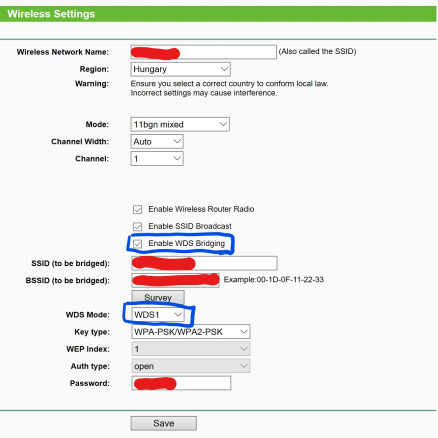The height and width of the screenshot is (438, 438).
Task: Click the 'Wireless Settings' header title
Action: pyautogui.click(x=51, y=14)
